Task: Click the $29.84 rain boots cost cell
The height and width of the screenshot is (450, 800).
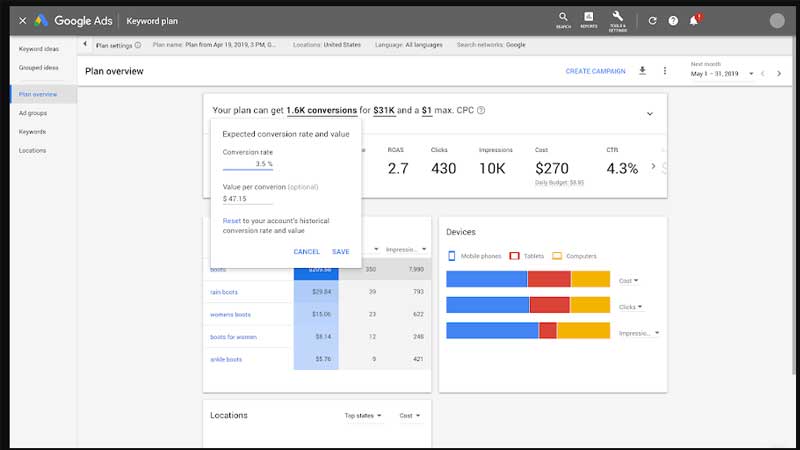Action: pyautogui.click(x=316, y=292)
